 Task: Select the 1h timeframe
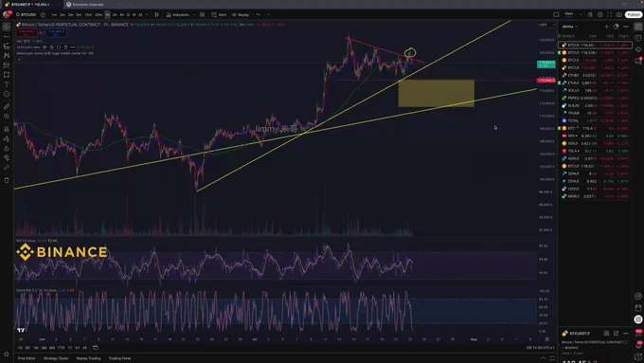point(107,15)
